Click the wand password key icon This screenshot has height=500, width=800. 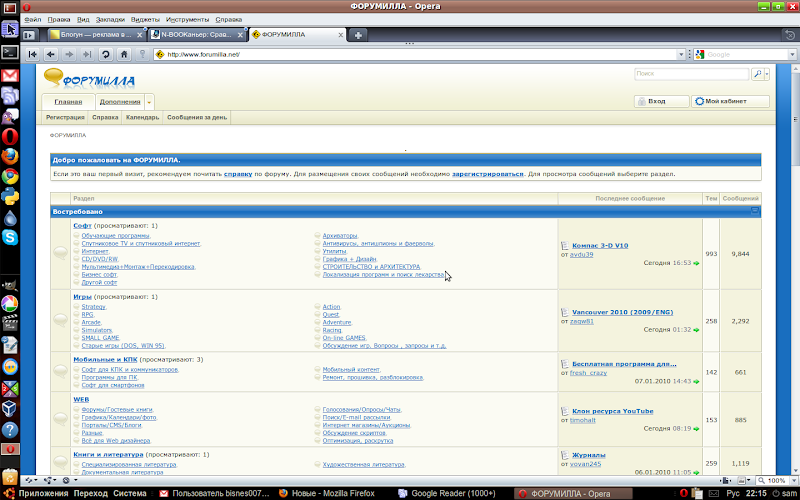pos(142,54)
